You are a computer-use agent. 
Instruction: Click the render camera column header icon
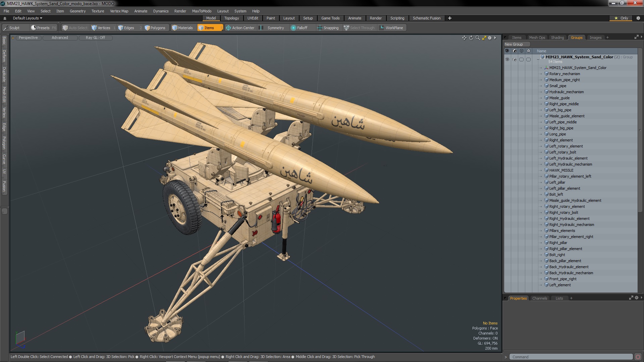tap(514, 51)
